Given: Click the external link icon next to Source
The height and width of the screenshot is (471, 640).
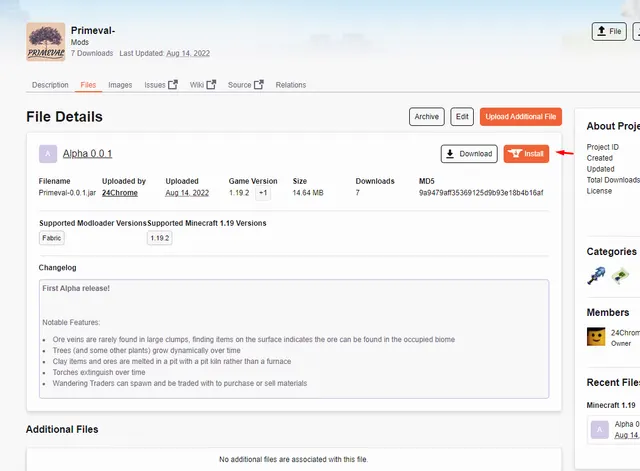Looking at the screenshot, I should pyautogui.click(x=259, y=84).
